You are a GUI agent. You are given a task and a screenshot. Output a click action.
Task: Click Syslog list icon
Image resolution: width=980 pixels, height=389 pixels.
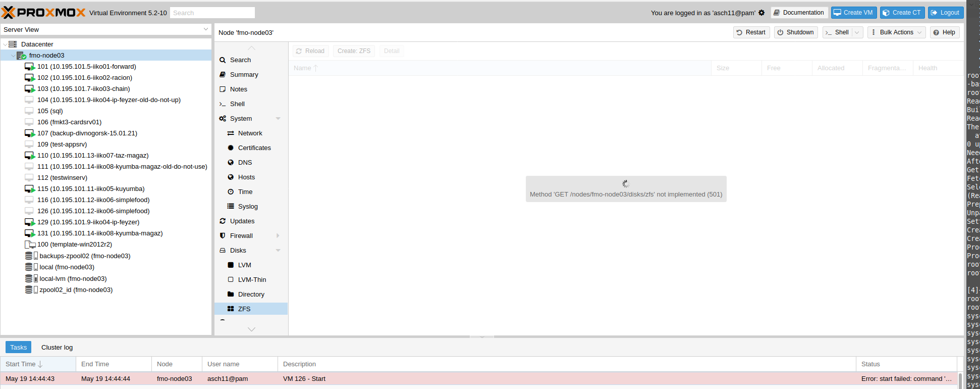pos(231,207)
